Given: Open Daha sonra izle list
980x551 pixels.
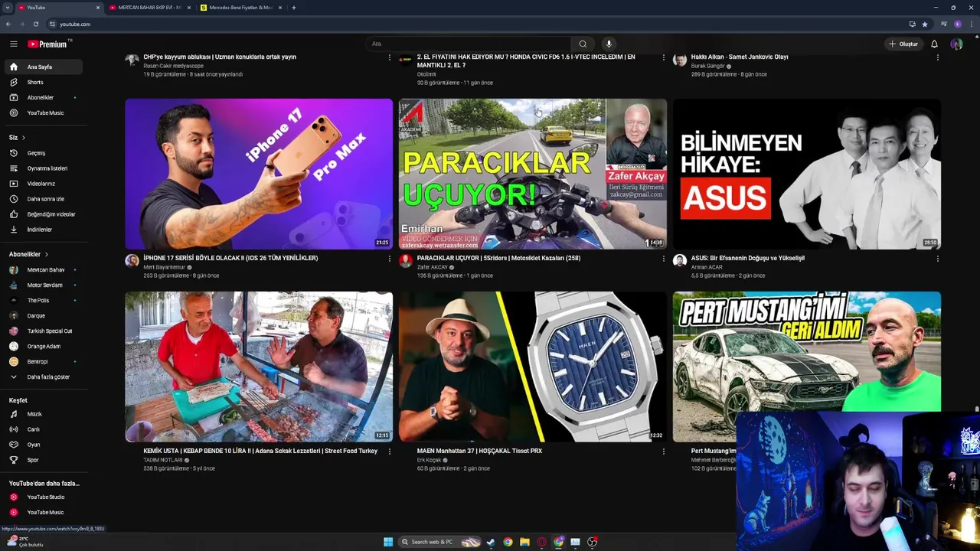Looking at the screenshot, I should 44,199.
